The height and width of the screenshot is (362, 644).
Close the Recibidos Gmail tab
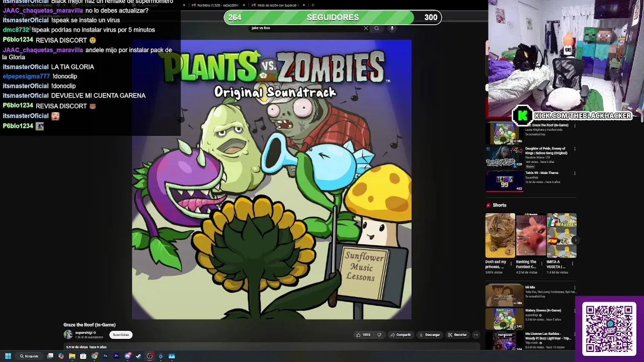point(244,5)
